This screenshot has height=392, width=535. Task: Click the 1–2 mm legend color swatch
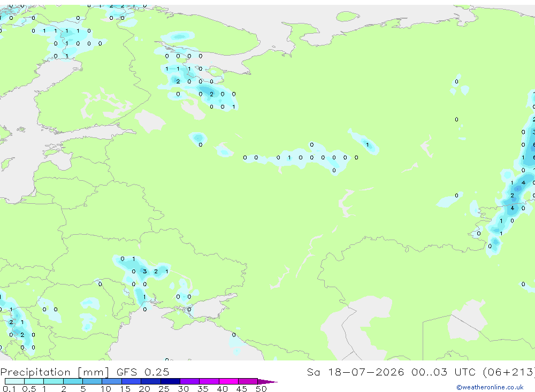click(x=53, y=381)
